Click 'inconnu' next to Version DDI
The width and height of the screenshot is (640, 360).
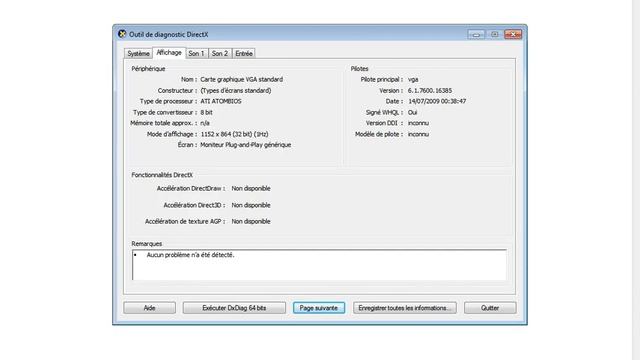point(418,123)
